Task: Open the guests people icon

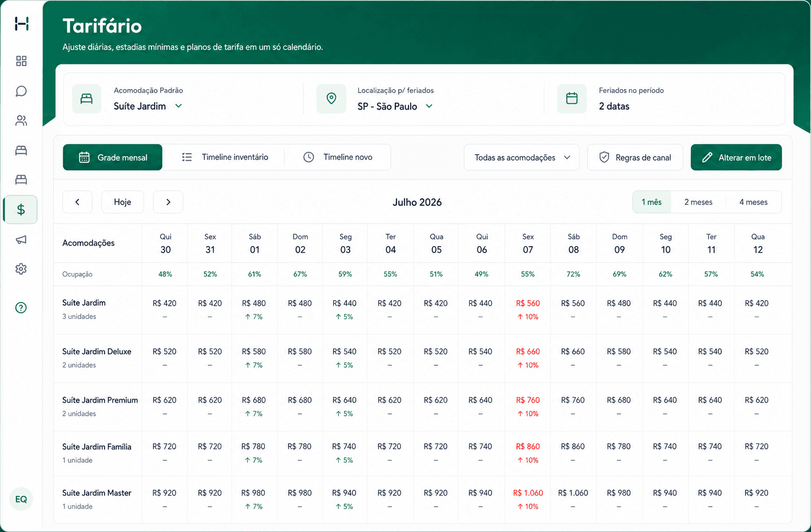Action: 21,121
